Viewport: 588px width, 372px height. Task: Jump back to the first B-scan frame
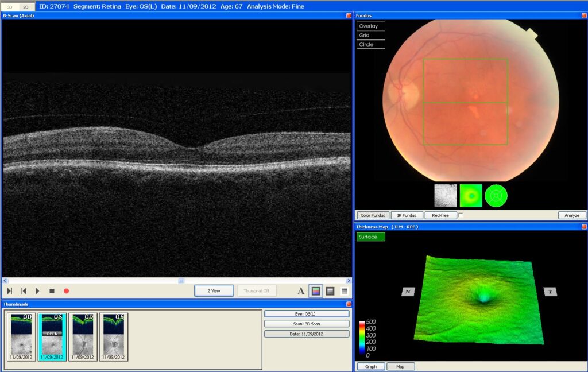24,291
